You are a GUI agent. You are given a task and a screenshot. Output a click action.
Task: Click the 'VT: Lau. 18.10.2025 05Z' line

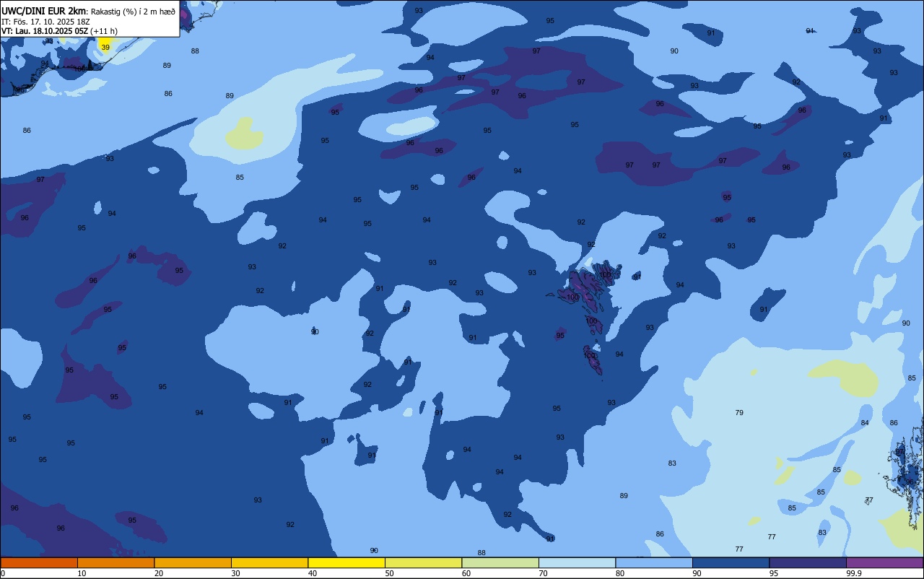[45, 31]
